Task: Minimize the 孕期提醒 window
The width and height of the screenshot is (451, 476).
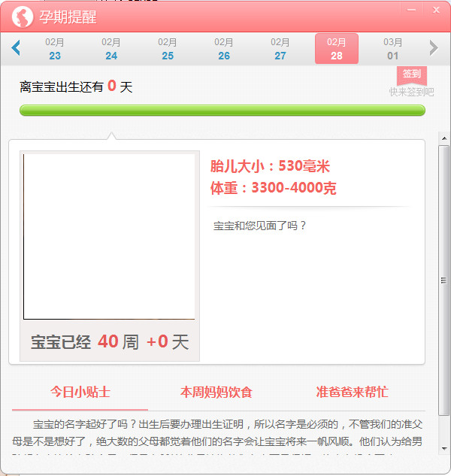Action: click(x=412, y=10)
